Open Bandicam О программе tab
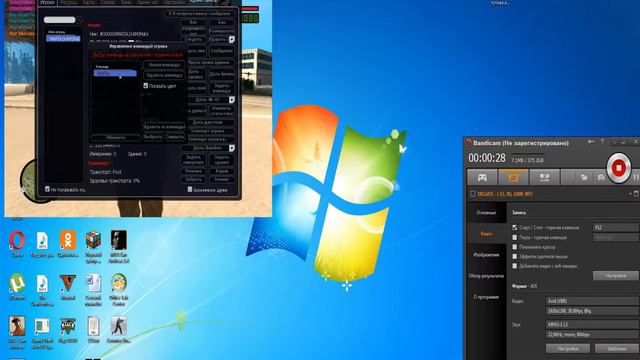The height and width of the screenshot is (360, 640). (x=486, y=297)
